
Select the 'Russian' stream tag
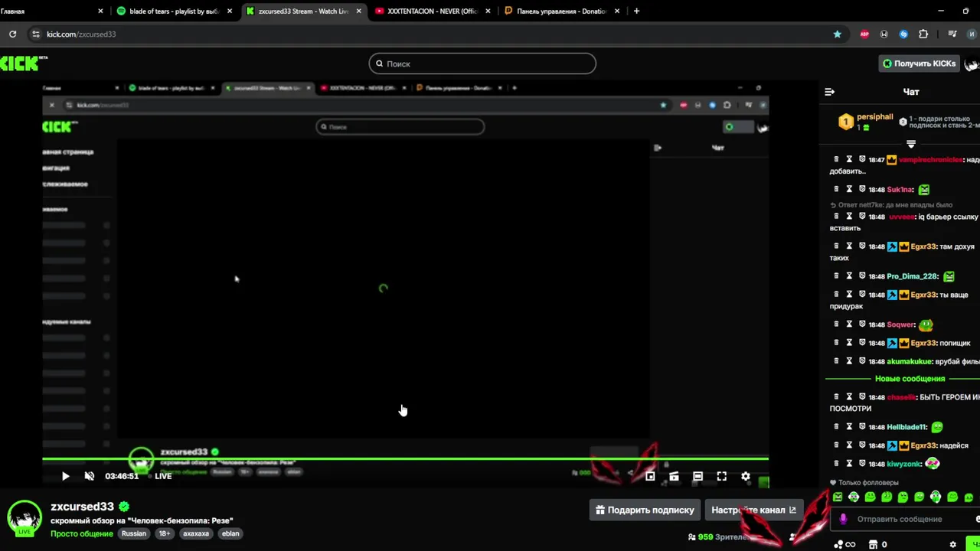tap(134, 533)
